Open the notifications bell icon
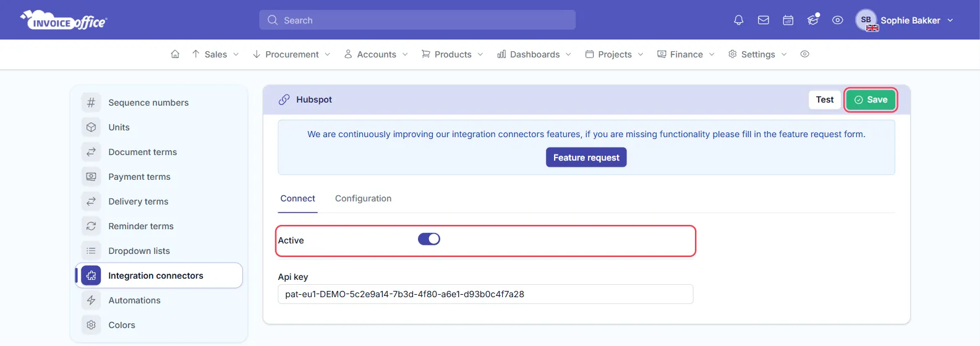This screenshot has width=980, height=346. pyautogui.click(x=738, y=20)
